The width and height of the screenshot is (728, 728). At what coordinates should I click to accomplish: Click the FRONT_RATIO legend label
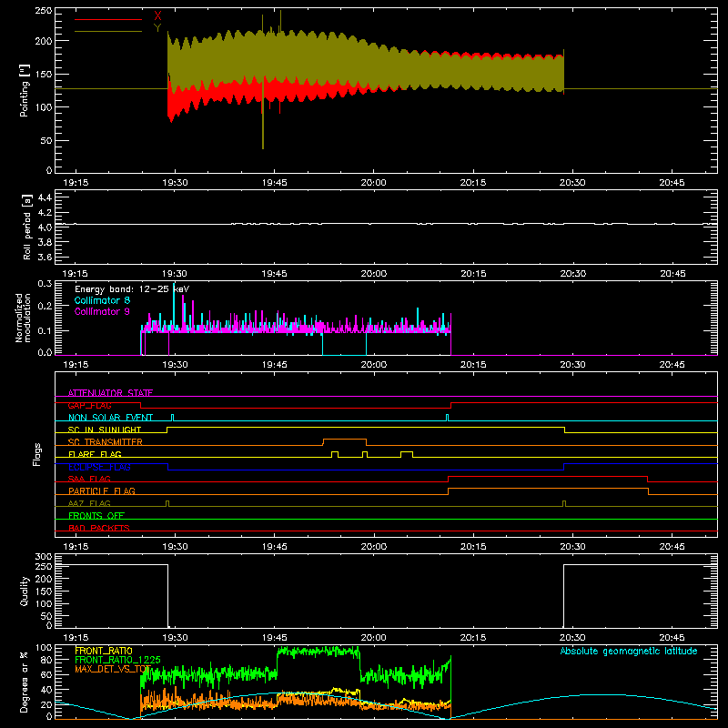click(104, 651)
